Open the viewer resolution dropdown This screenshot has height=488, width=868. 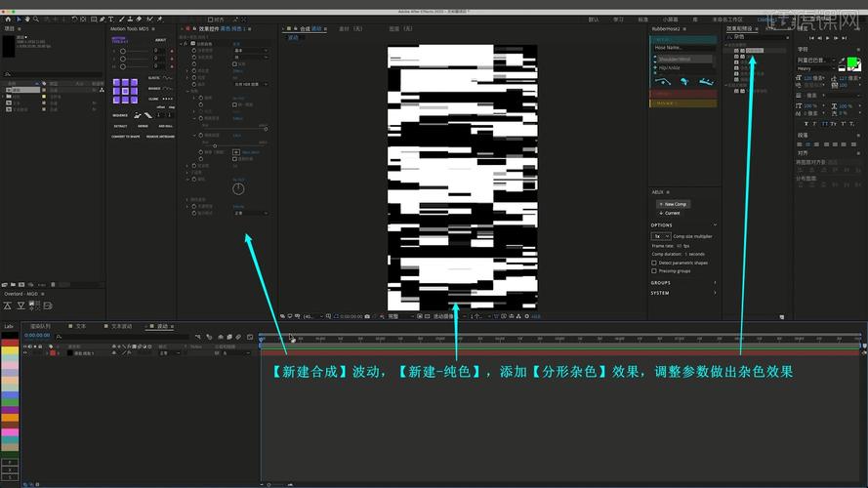pos(400,316)
